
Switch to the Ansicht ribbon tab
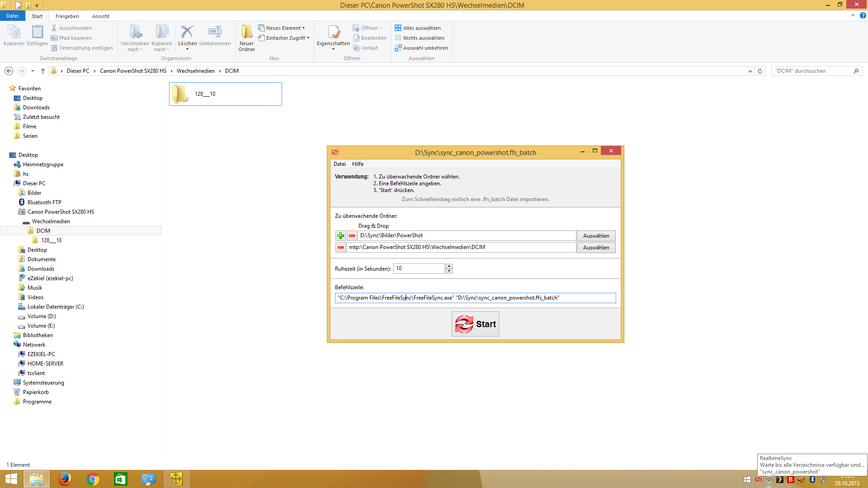101,16
